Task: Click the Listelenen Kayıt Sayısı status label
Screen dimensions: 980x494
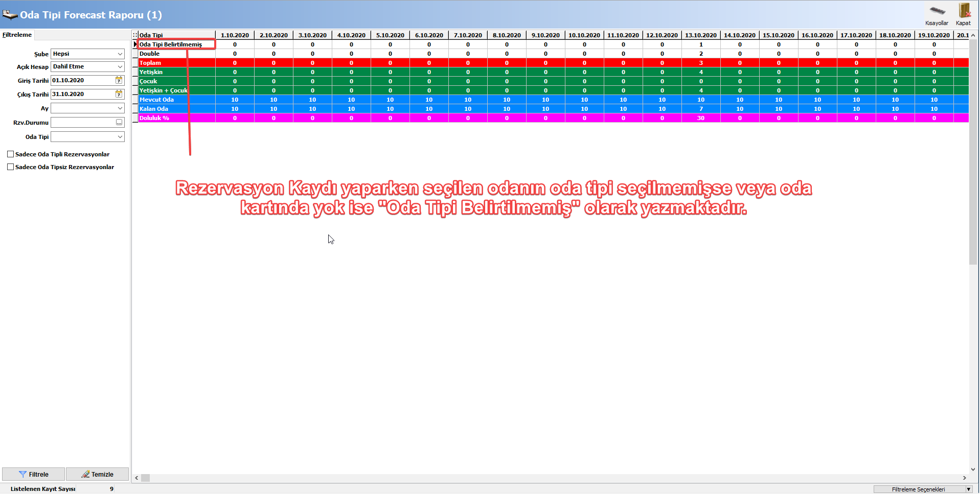Action: pyautogui.click(x=43, y=489)
